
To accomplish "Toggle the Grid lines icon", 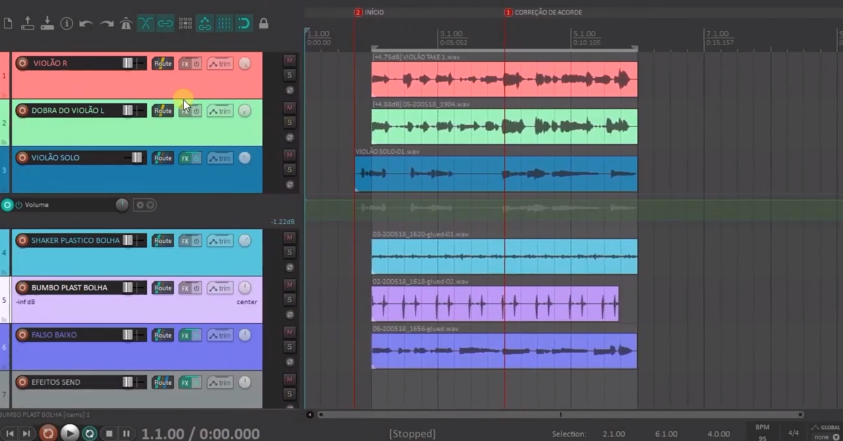I will pyautogui.click(x=224, y=23).
